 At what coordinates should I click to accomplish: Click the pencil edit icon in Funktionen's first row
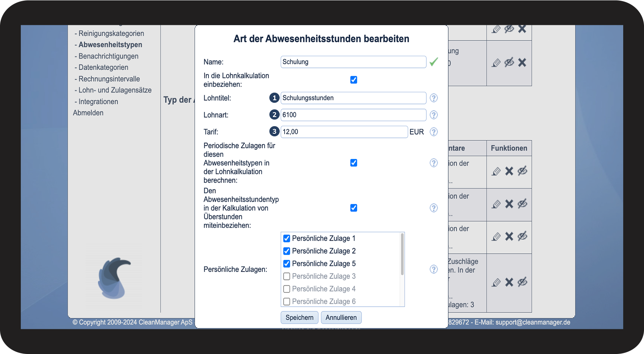(496, 171)
